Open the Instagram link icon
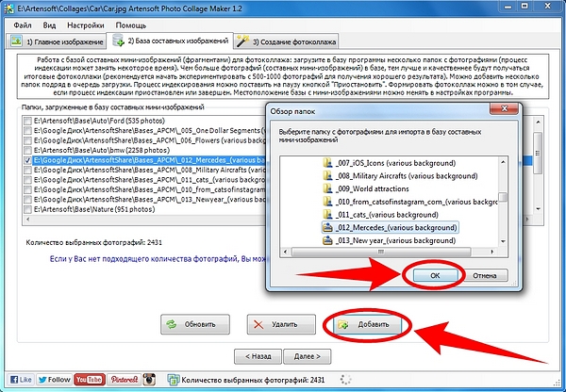Viewport: 566px width, 392px height. click(x=149, y=380)
